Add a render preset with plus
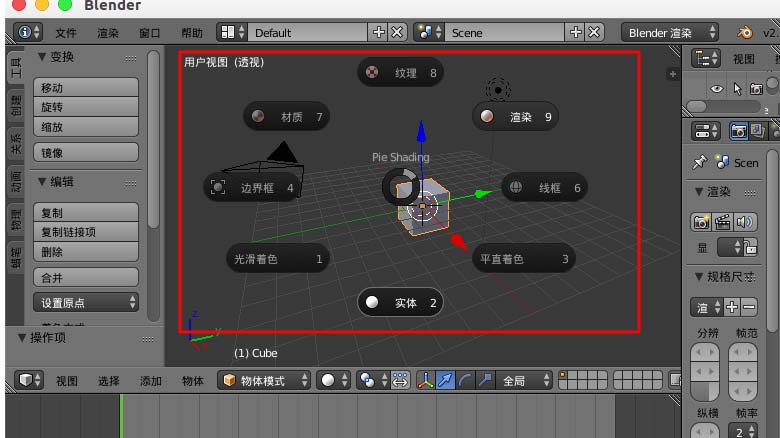 pos(731,307)
